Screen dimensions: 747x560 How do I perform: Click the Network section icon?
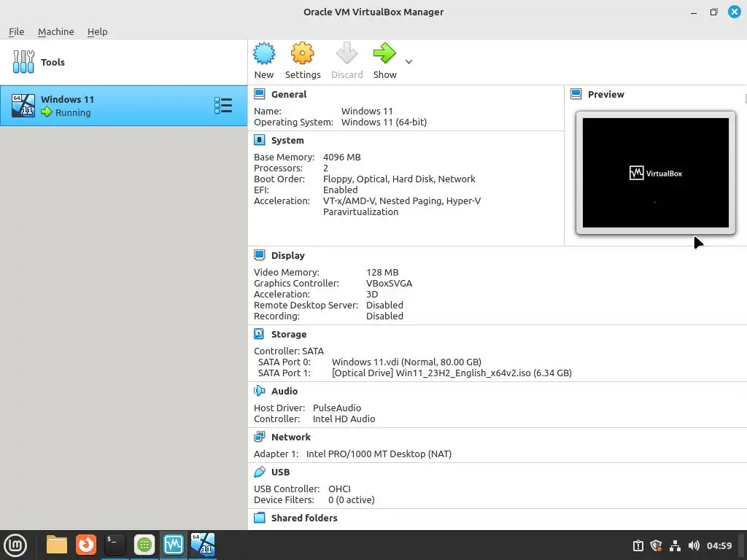pos(260,437)
